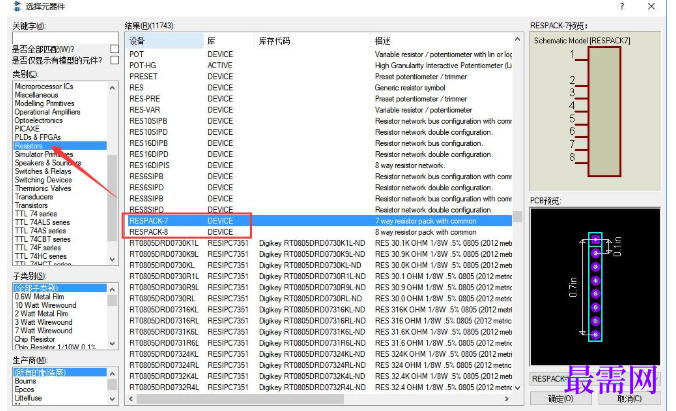Select Chip Resistor sub-category
676x411 pixels.
pos(34,339)
